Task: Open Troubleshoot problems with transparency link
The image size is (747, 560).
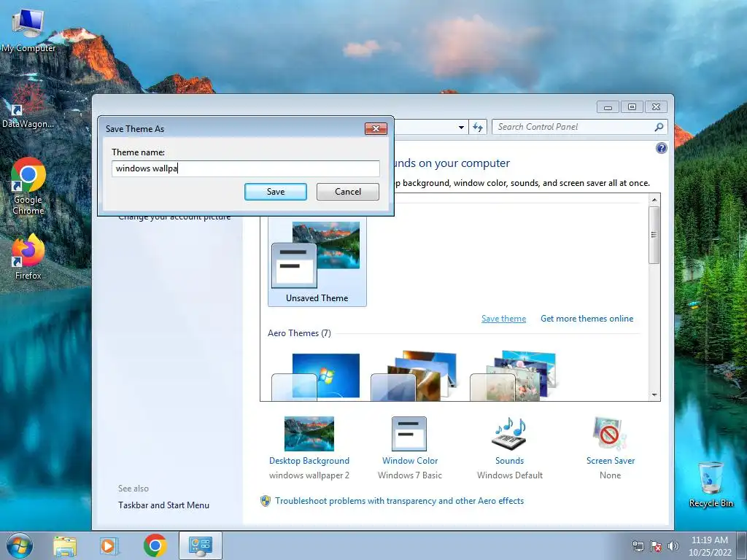Action: click(399, 501)
